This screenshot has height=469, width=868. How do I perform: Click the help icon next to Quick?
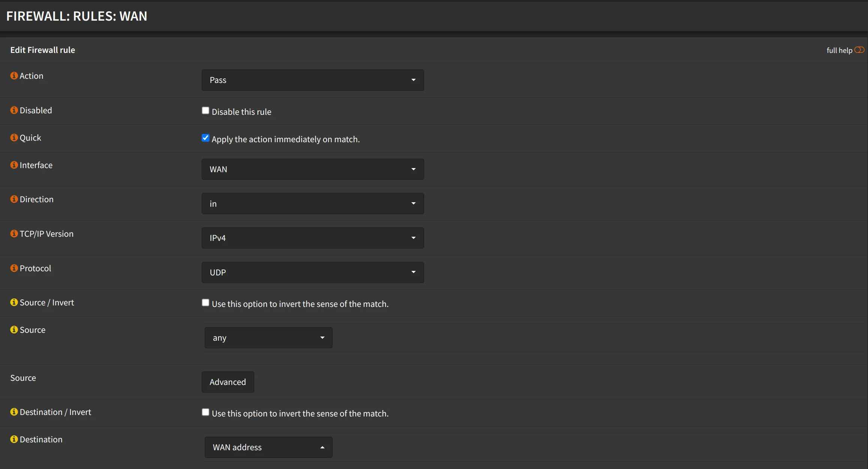pos(14,138)
